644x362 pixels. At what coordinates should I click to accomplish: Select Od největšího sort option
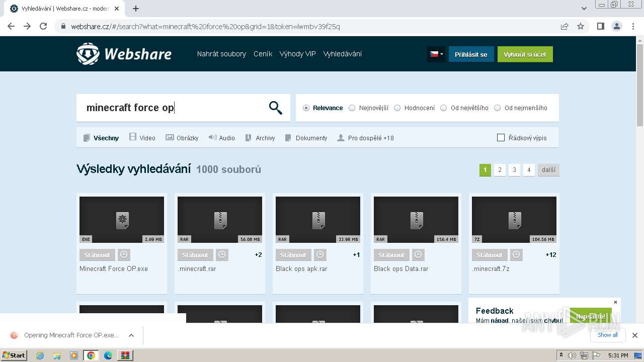point(464,108)
